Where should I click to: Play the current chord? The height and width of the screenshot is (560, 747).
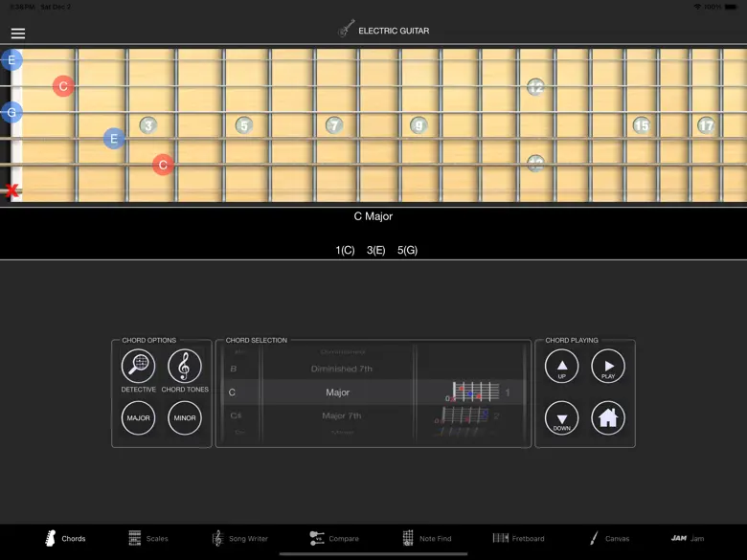point(608,366)
